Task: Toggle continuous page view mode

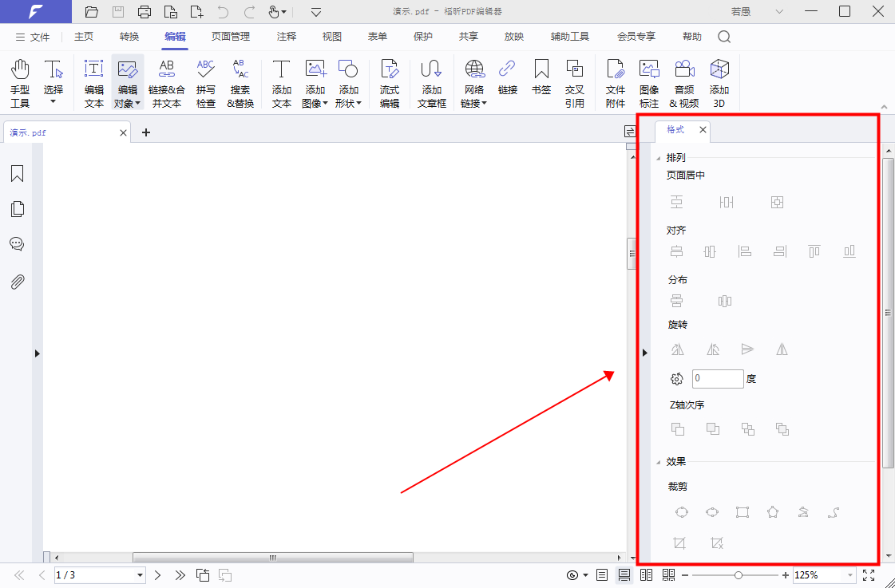Action: [x=624, y=575]
